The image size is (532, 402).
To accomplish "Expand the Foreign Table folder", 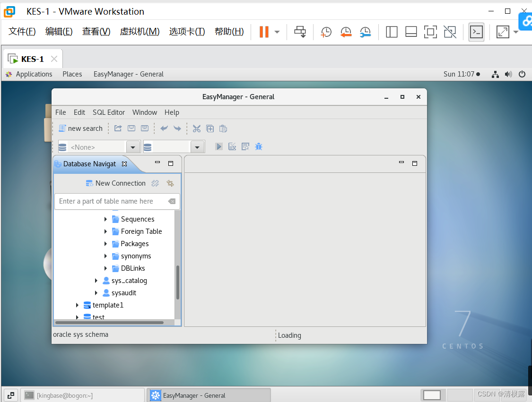I will point(105,231).
